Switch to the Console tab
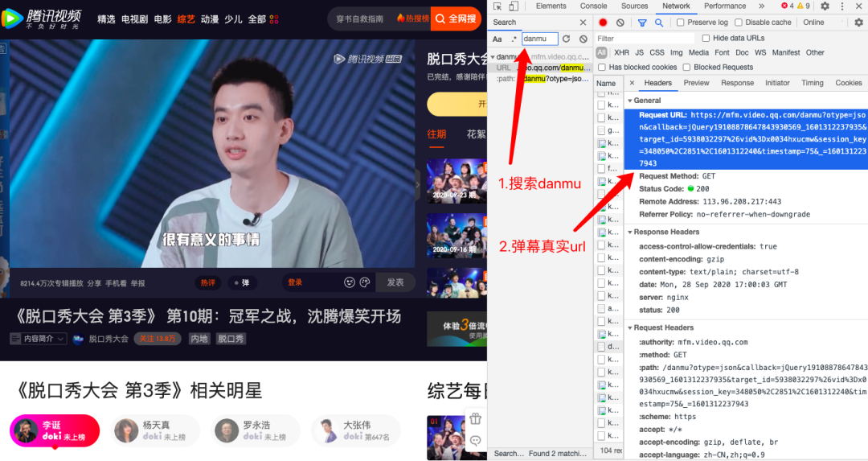This screenshot has width=868, height=461. point(593,6)
